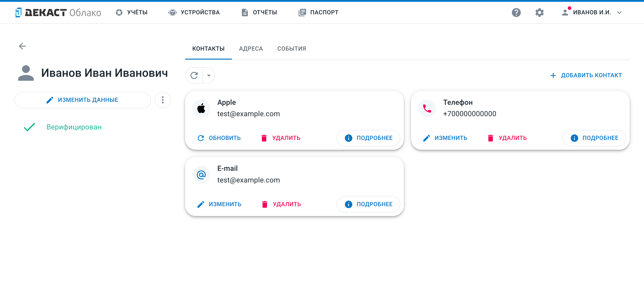
Task: Click ИЗМЕНИТЬ ДАННЫЕ button
Action: click(83, 100)
